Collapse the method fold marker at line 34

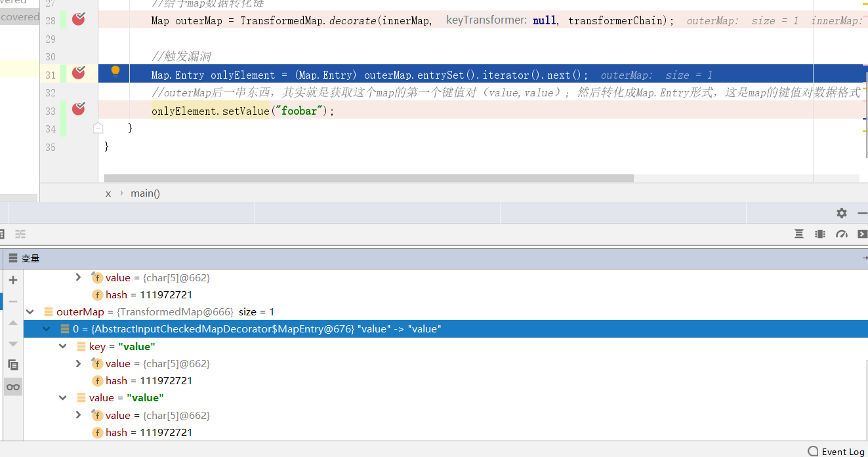pyautogui.click(x=98, y=127)
